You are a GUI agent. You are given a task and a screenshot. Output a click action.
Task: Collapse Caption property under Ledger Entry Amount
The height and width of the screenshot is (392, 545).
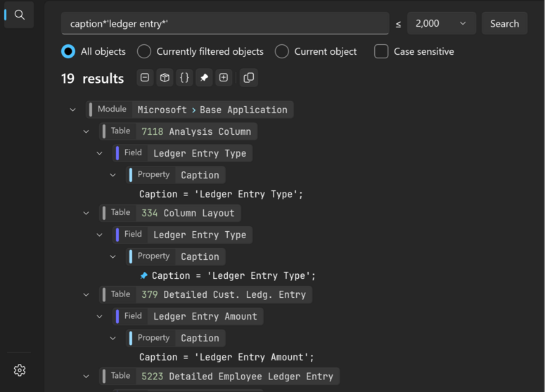tap(113, 338)
